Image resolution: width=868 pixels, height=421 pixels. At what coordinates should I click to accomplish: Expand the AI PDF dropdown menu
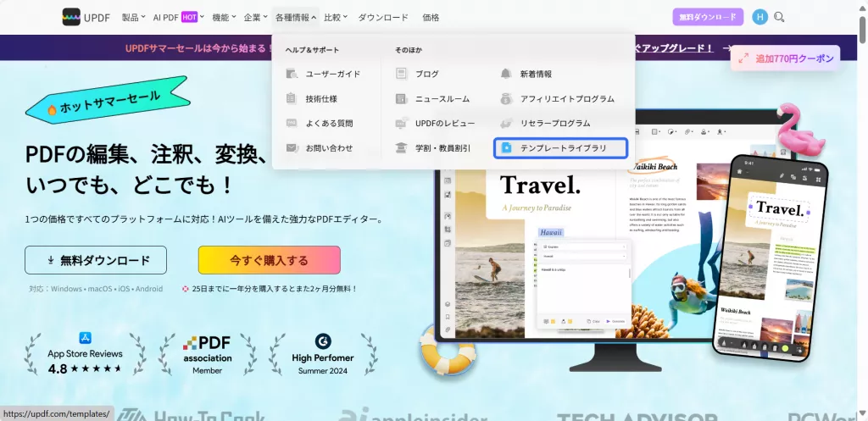(x=179, y=17)
